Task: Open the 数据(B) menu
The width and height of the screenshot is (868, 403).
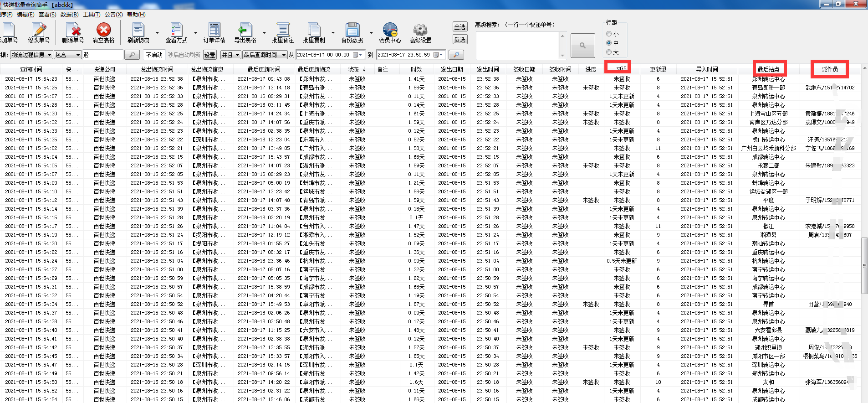Action: coord(69,15)
